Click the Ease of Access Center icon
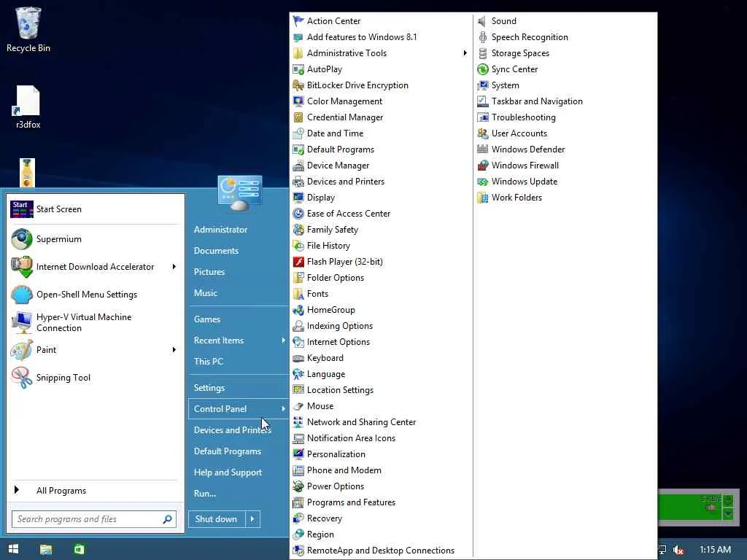This screenshot has width=747, height=560. 298,214
